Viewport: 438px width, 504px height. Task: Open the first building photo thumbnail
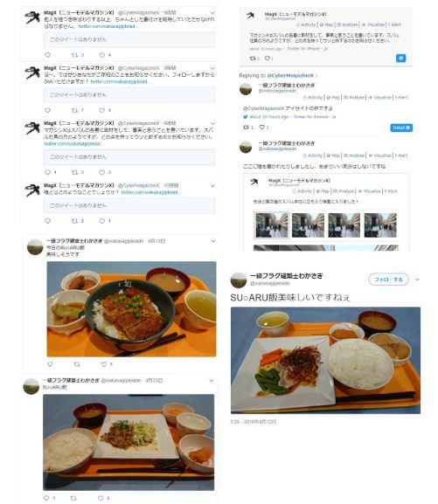[272, 225]
